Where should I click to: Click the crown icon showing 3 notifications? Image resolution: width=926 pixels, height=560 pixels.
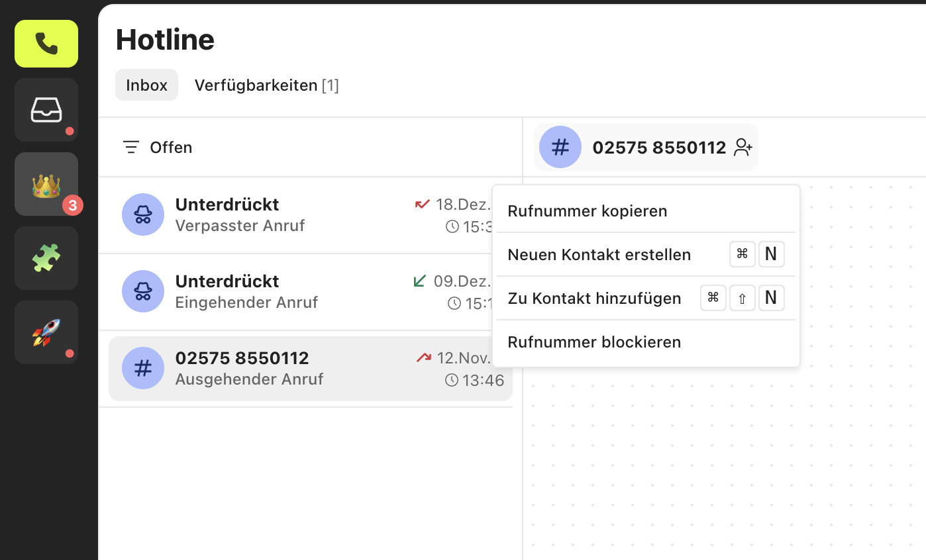tap(46, 183)
